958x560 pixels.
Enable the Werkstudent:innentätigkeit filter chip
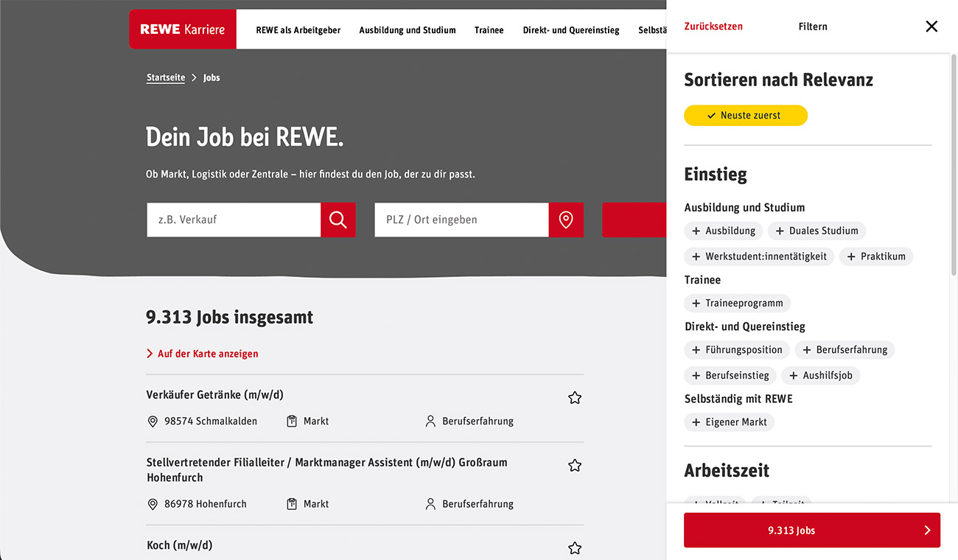tap(759, 256)
